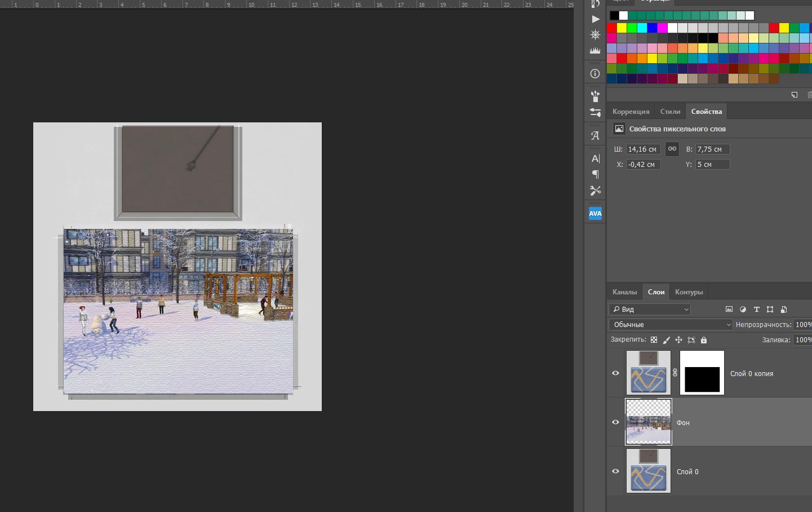Screen dimensions: 812x512
Task: Select the layer mask thumbnail
Action: (702, 373)
